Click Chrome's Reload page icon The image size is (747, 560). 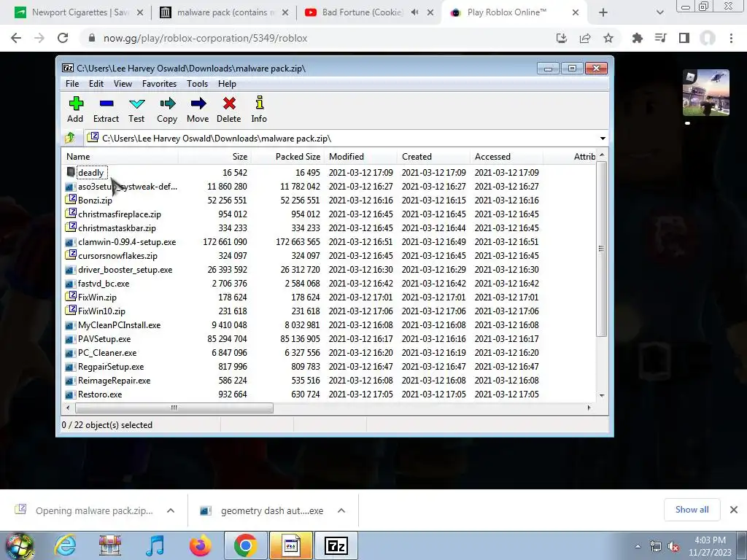(x=63, y=38)
